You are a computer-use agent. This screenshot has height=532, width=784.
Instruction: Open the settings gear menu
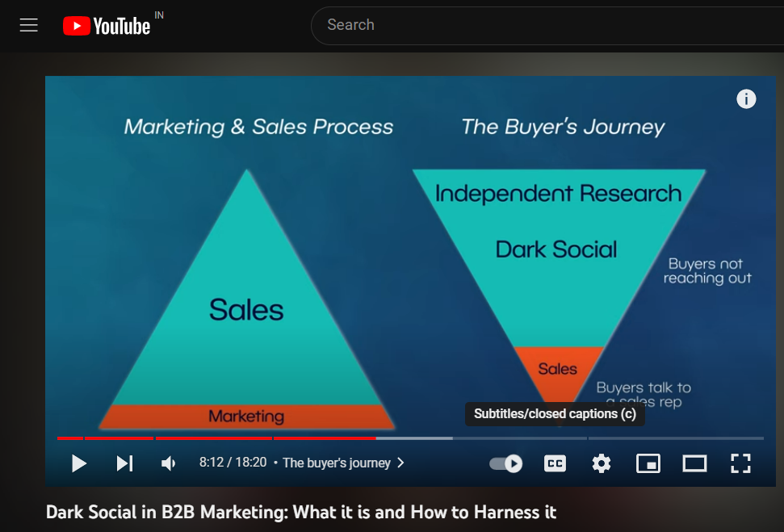(602, 463)
